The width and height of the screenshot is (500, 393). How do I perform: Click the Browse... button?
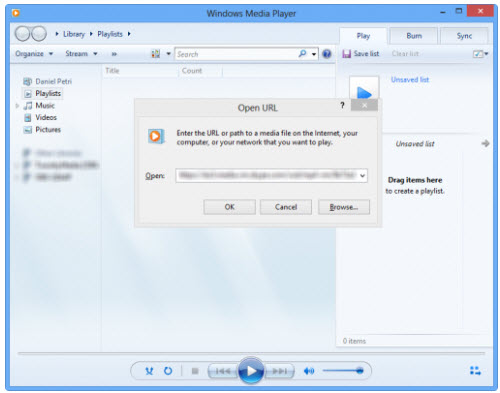[344, 207]
